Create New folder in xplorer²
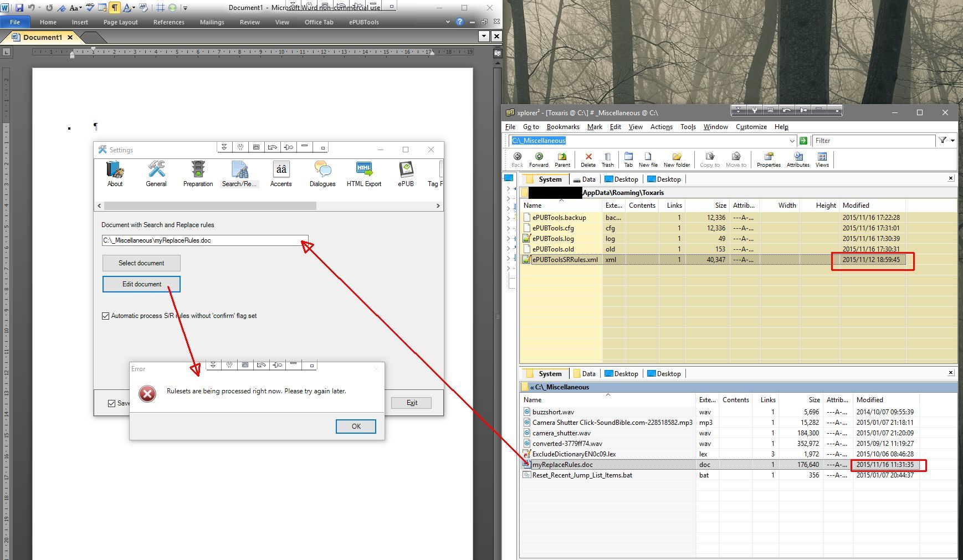Image resolution: width=963 pixels, height=560 pixels. (x=677, y=160)
